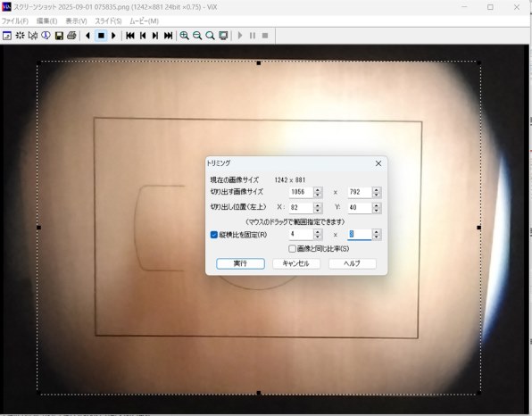532x416 pixels.
Task: Close the トリミング dialog
Action: click(378, 163)
